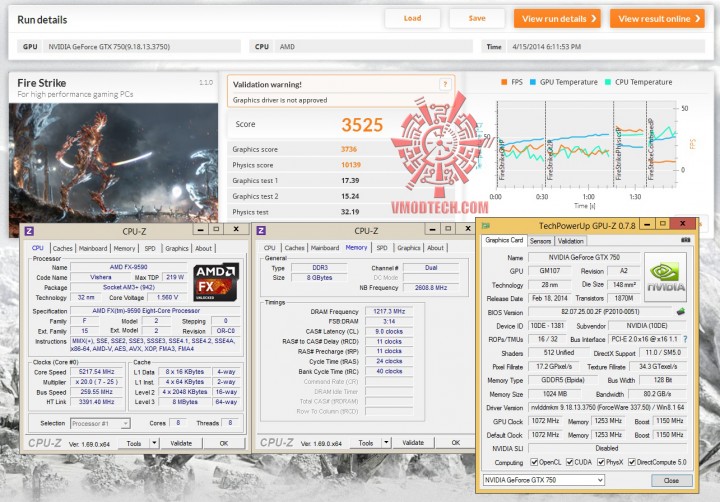Click the Load button in Run details
Screen dimensions: 720x502
click(412, 18)
